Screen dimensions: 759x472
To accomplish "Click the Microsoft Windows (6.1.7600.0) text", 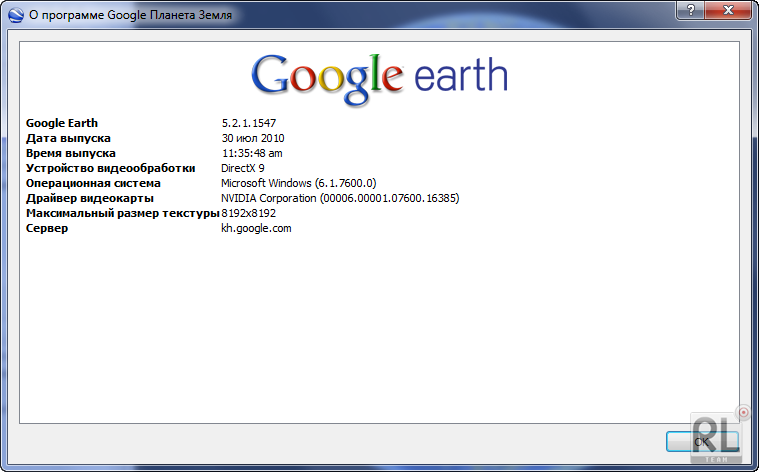I will [x=298, y=183].
